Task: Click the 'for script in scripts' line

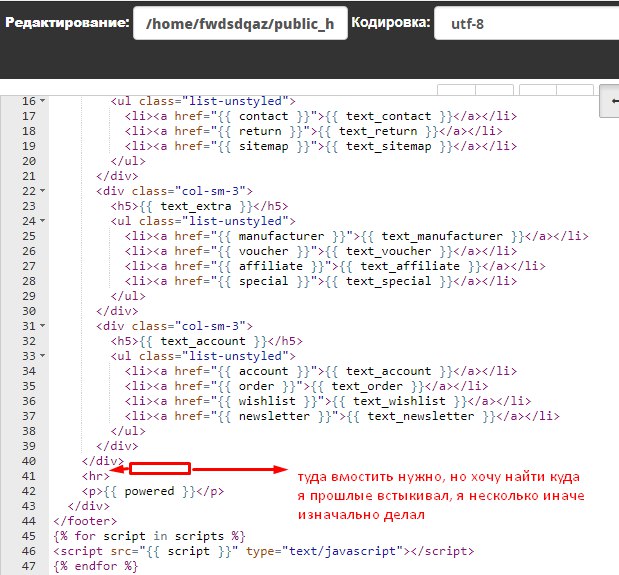Action: pyautogui.click(x=150, y=536)
